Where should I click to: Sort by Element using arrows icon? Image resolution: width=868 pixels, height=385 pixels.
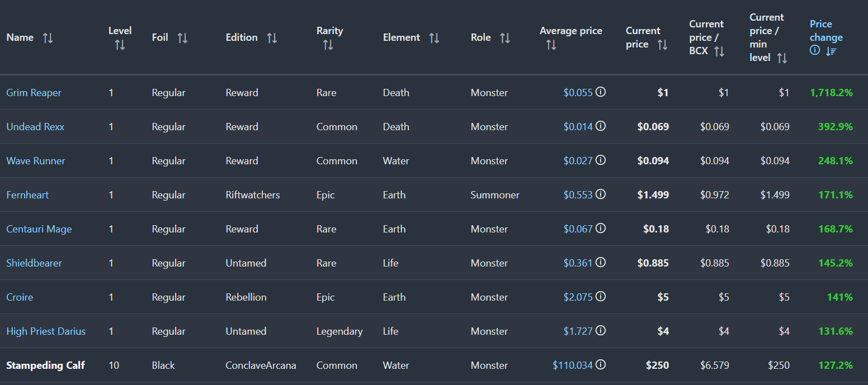(x=434, y=38)
